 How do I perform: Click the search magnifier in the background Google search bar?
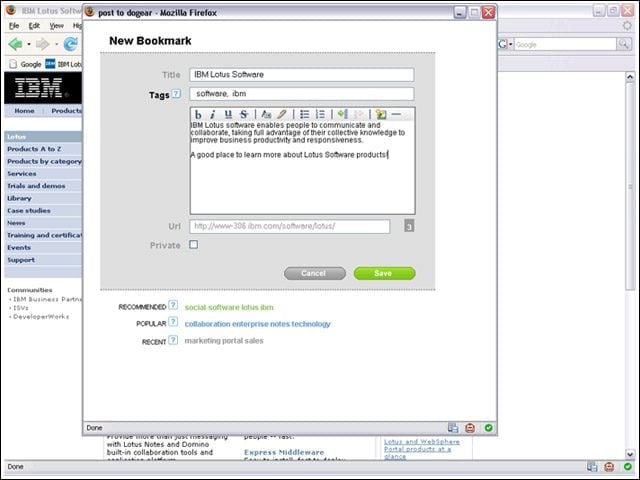tap(623, 44)
